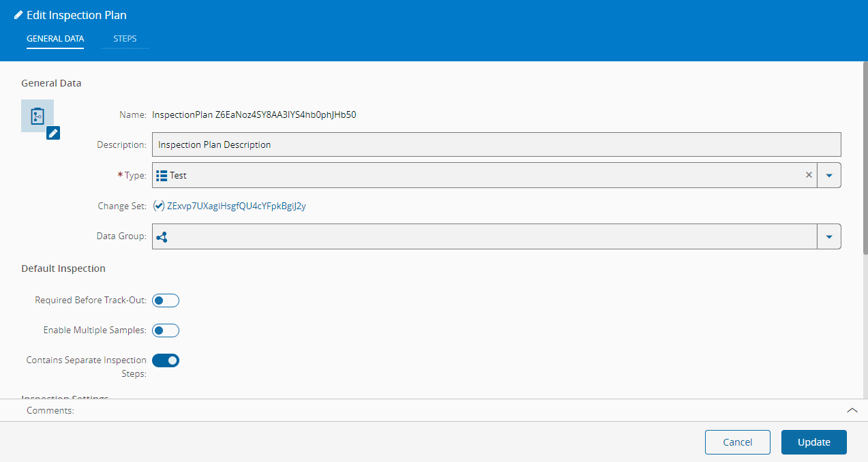This screenshot has width=868, height=462.
Task: Click the Default Inspection section heading
Action: (x=63, y=268)
